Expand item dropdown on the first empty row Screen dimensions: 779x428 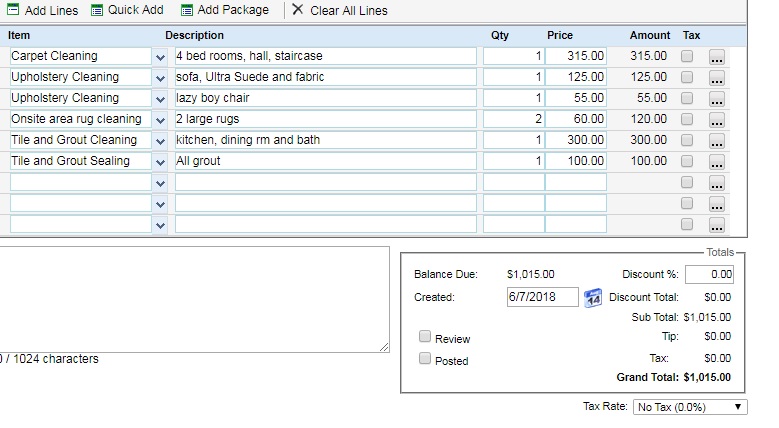[x=161, y=183]
